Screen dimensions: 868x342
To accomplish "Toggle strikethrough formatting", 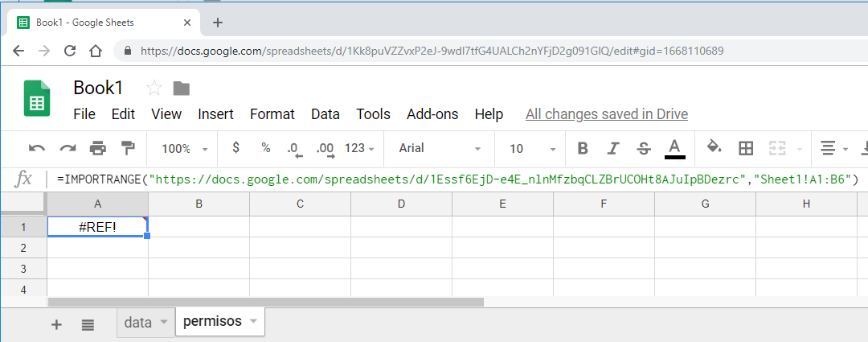I will click(x=643, y=148).
